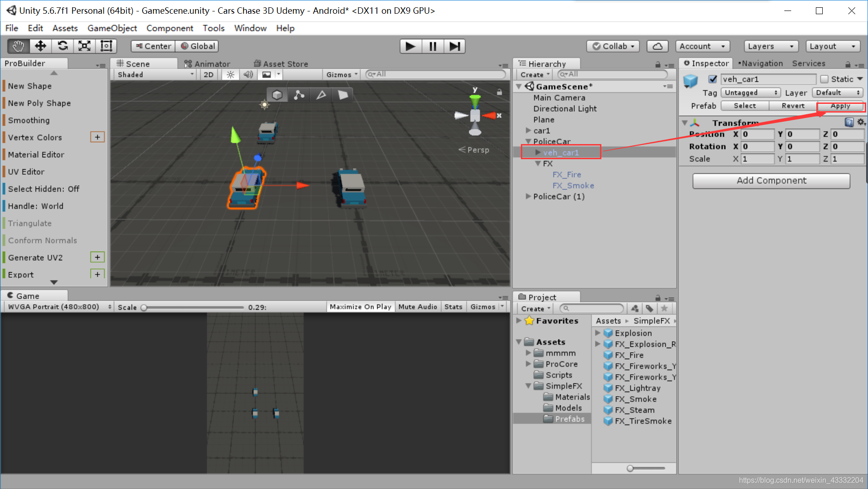The image size is (868, 489).
Task: Open the cloud services button
Action: (x=657, y=46)
